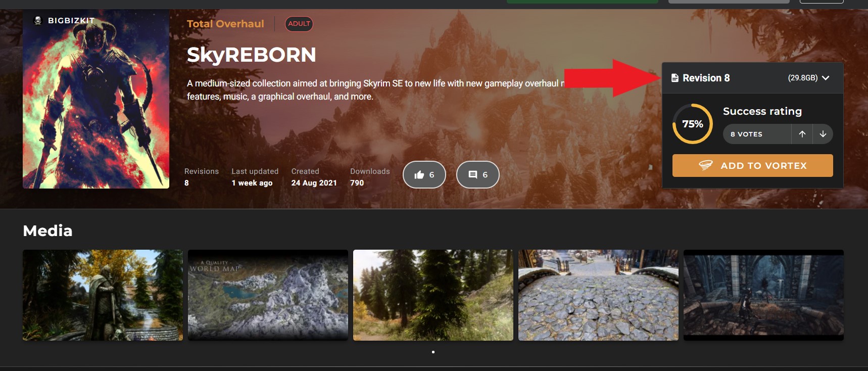This screenshot has width=868, height=371.
Task: Upvote the collection success rating
Action: tap(802, 134)
